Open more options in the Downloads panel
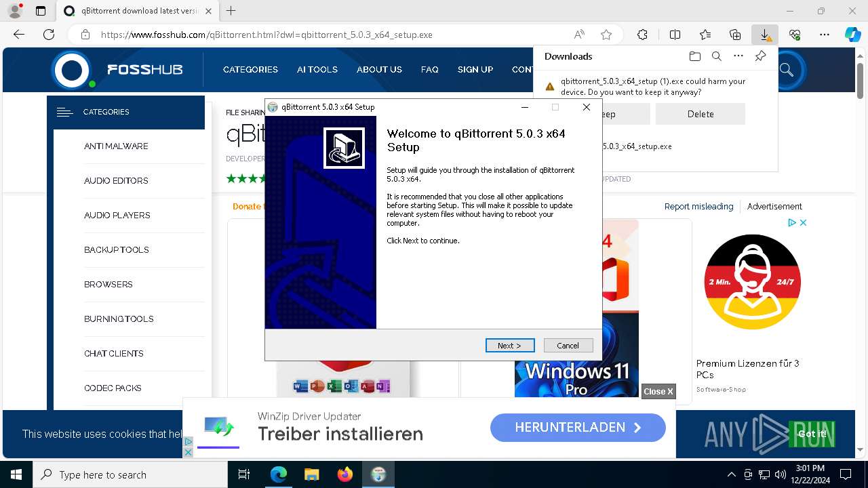 738,56
